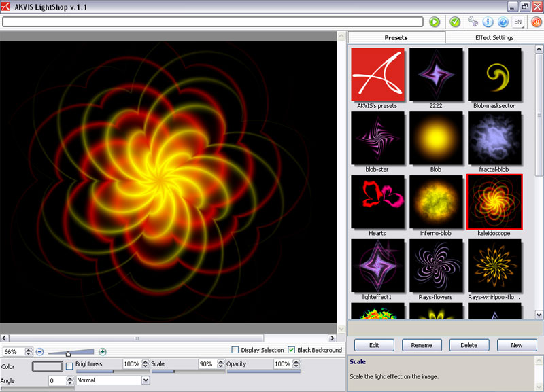Click the Rename preset button

[x=422, y=345]
